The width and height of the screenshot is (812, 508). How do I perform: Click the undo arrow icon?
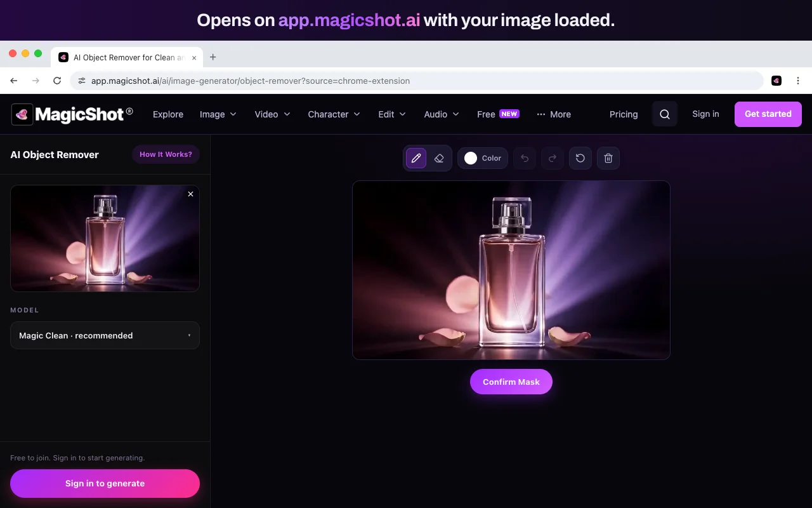pos(525,158)
